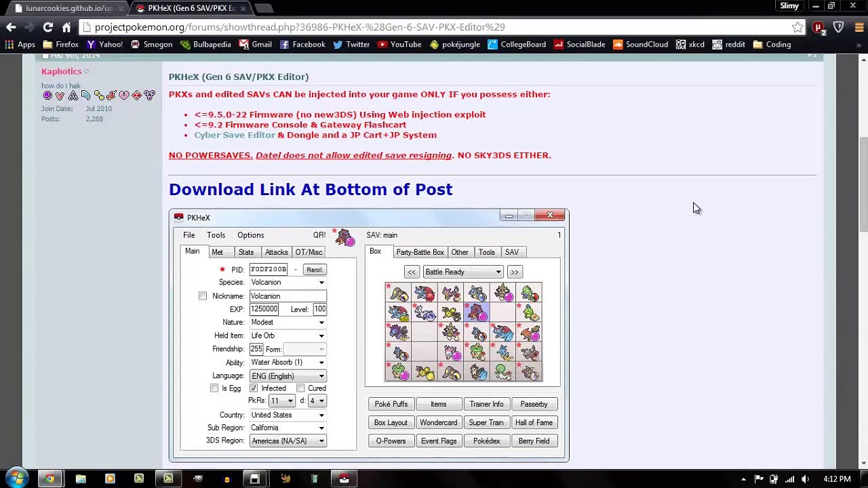Open the browser home page icon
The height and width of the screenshot is (488, 868).
(66, 27)
